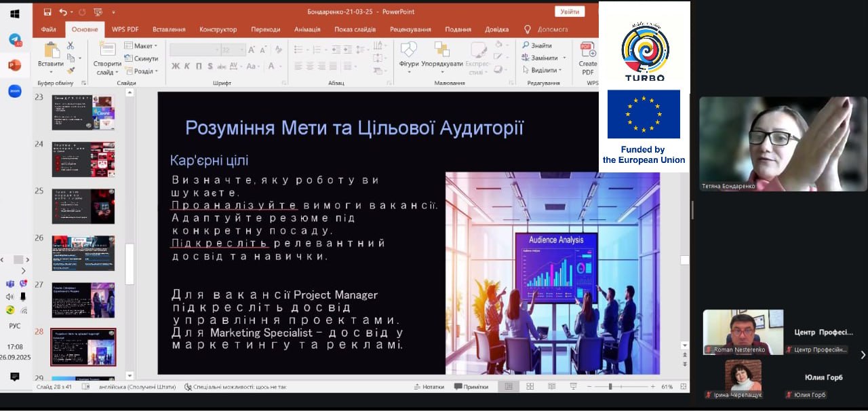The height and width of the screenshot is (412, 868).
Task: Click the Cut scissors icon
Action: coord(71,45)
